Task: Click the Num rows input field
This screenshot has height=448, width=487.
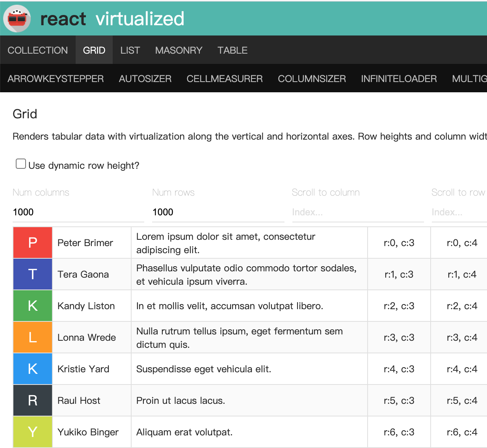Action: 218,212
